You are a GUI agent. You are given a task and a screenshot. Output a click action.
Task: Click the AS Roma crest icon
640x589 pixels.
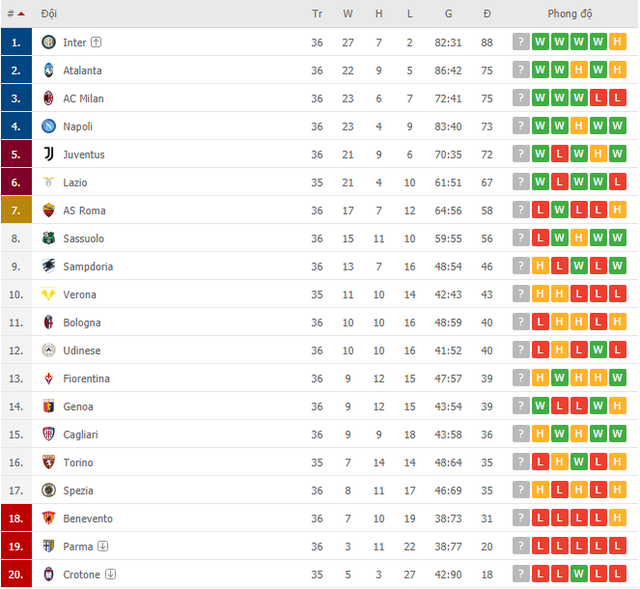tap(49, 210)
